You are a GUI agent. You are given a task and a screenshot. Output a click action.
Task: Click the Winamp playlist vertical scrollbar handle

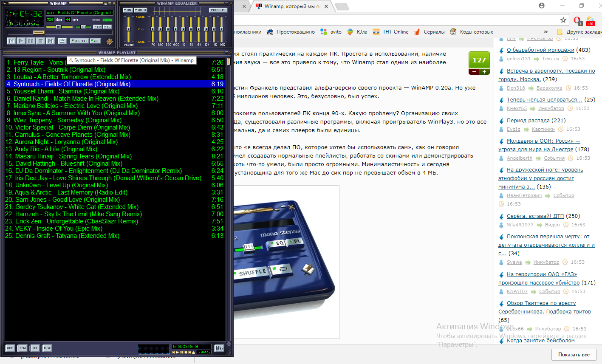(x=229, y=62)
